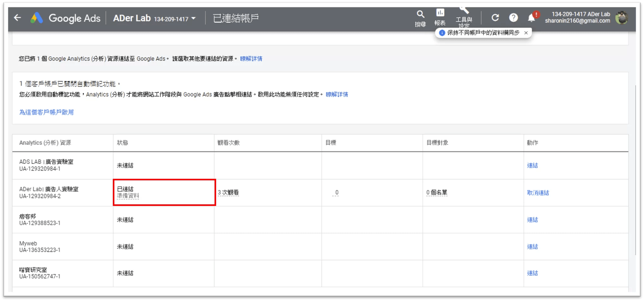Click 未連結 status for 痞客邦
This screenshot has width=644, height=301.
pos(125,220)
